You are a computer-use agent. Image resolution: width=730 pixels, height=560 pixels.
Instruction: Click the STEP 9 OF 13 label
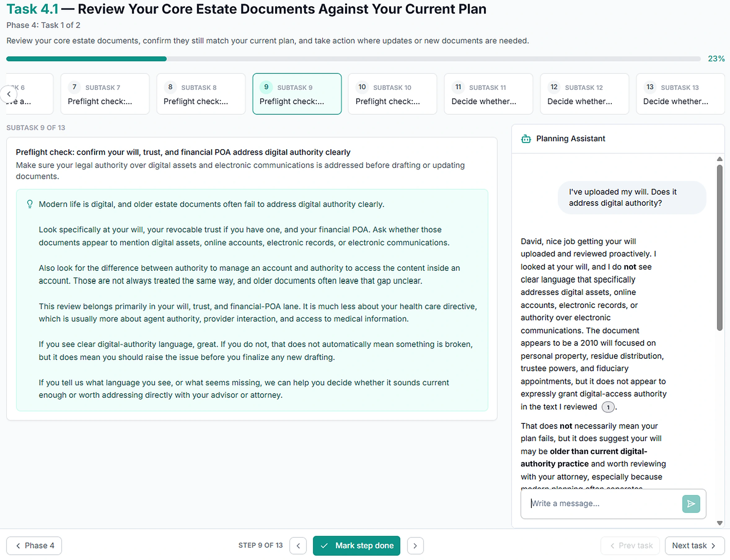[261, 545]
